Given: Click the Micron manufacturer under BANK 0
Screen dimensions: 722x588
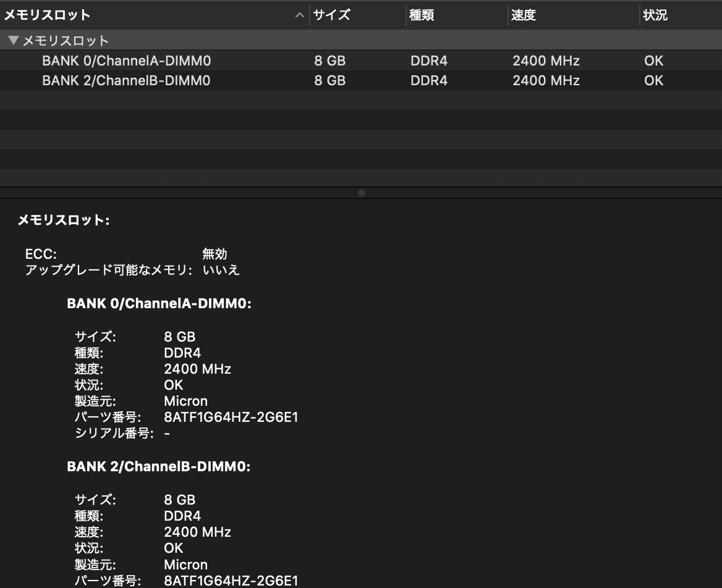Looking at the screenshot, I should (185, 401).
